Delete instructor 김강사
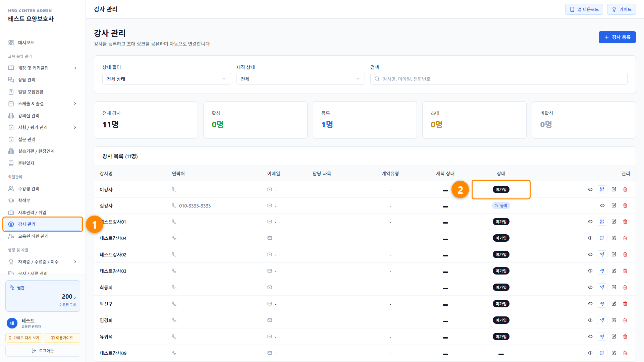644x362 pixels. 625,205
